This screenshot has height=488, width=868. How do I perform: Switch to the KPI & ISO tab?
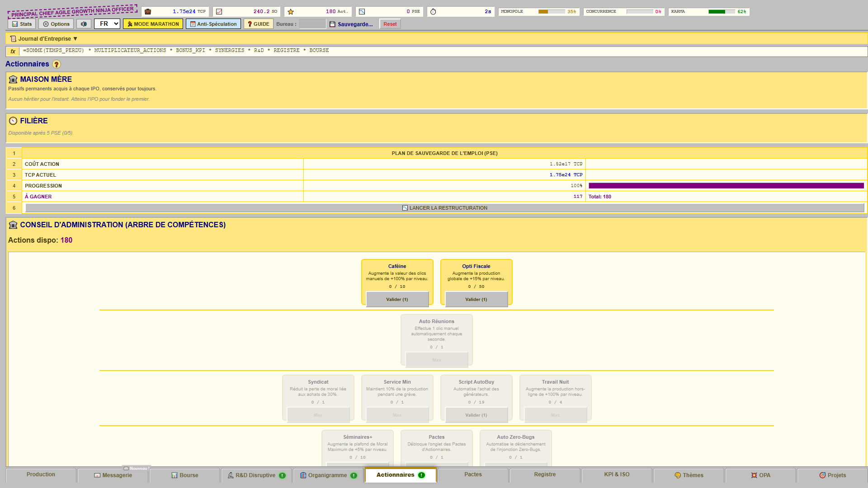(x=617, y=475)
